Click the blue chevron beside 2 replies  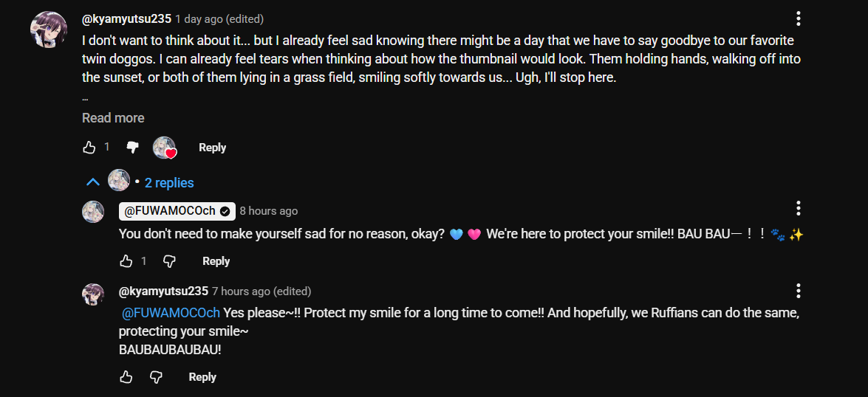click(x=92, y=182)
